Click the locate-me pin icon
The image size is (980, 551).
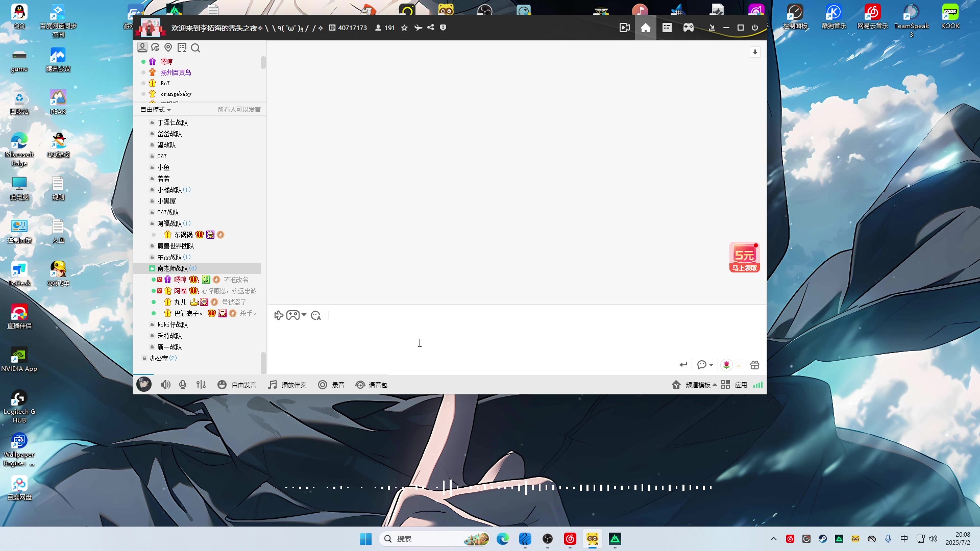(168, 47)
